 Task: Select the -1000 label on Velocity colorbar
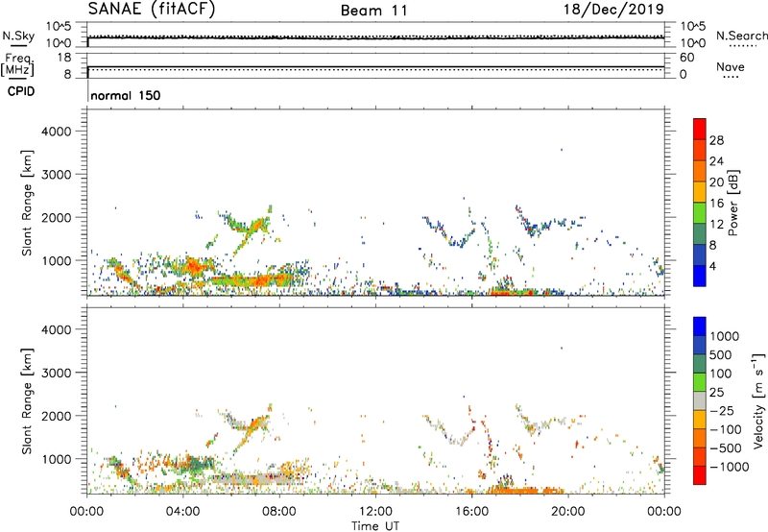[x=730, y=467]
